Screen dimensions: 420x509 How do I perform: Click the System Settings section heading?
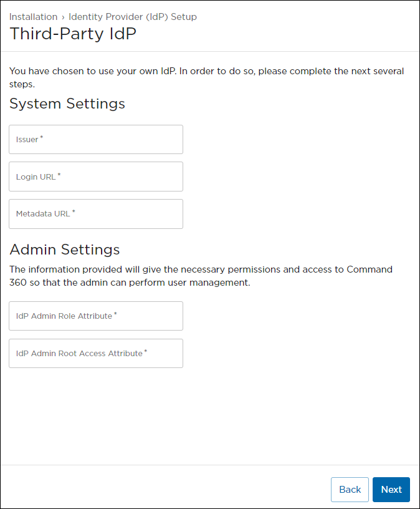67,104
